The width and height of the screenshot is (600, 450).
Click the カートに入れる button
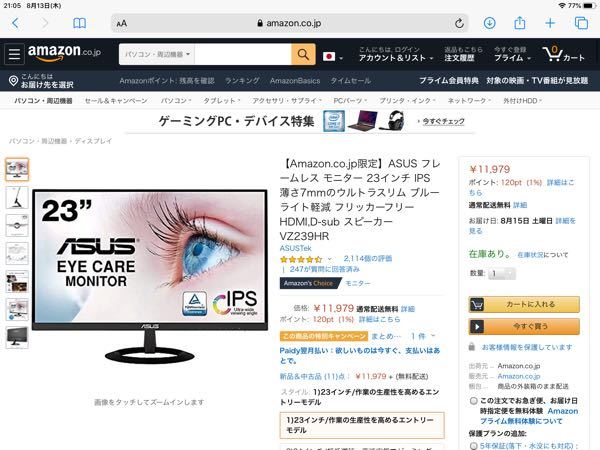pos(524,305)
